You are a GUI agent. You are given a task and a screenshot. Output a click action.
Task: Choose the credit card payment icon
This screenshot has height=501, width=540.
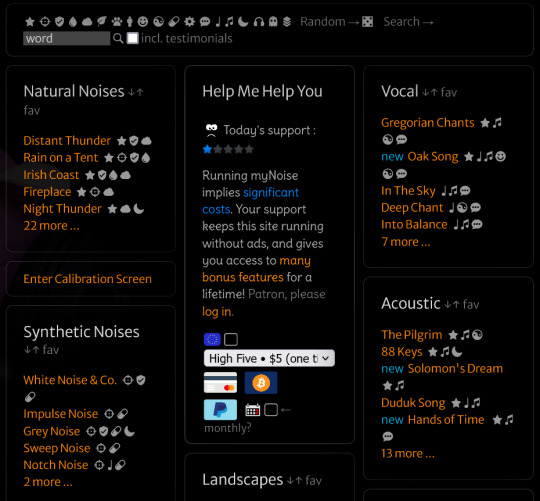[x=220, y=383]
